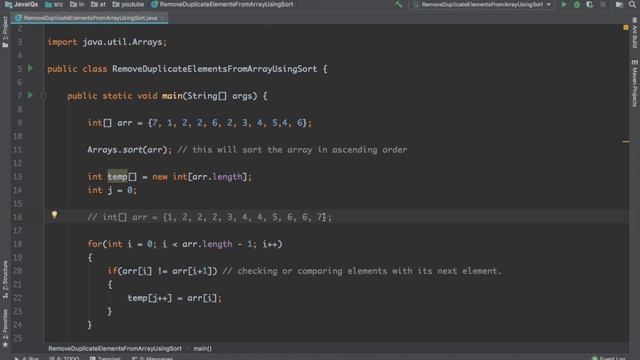Open the Ant Build side panel
The image size is (640, 360).
point(635,33)
